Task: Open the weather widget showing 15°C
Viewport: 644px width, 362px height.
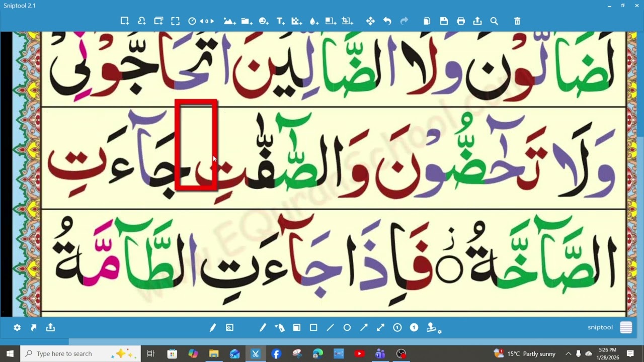Action: point(525,353)
